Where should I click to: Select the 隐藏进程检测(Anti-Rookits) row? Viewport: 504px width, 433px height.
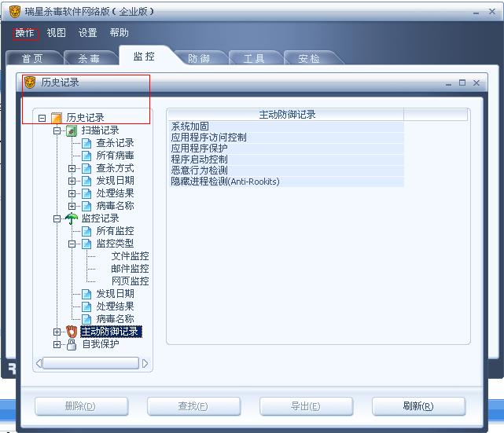pos(285,182)
